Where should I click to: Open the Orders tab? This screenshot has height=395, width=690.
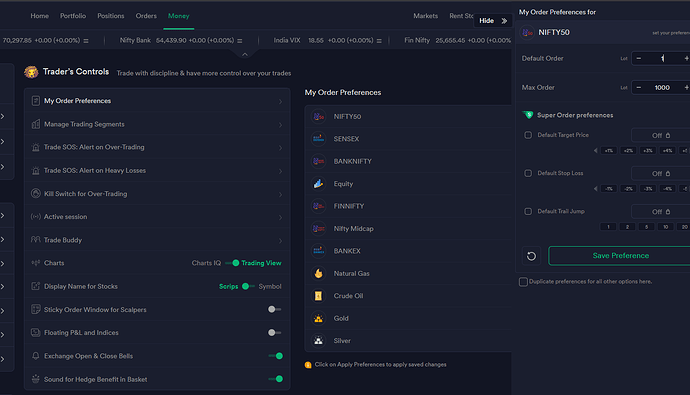point(146,16)
